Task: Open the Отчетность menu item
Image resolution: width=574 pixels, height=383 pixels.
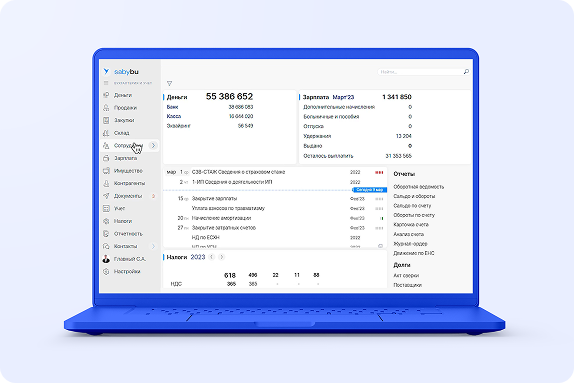Action: click(x=128, y=234)
